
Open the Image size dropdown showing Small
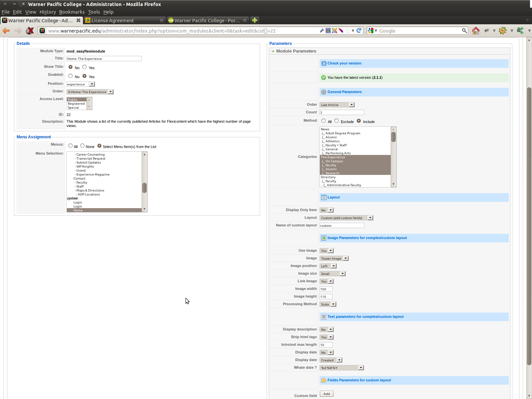(333, 274)
